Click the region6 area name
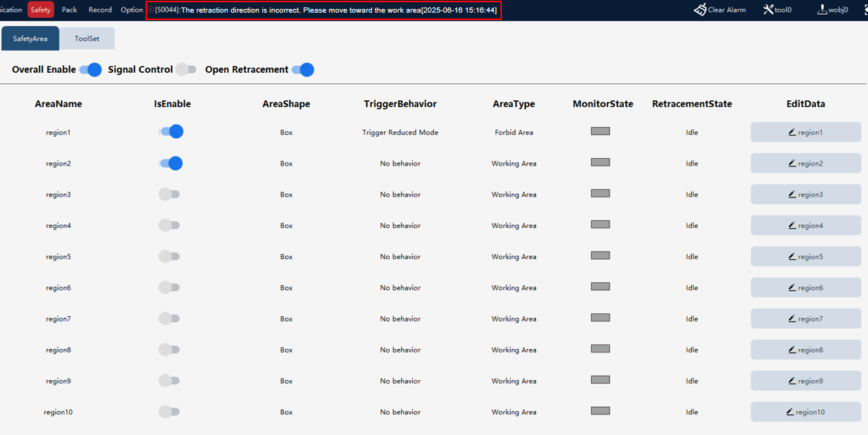 pos(58,287)
